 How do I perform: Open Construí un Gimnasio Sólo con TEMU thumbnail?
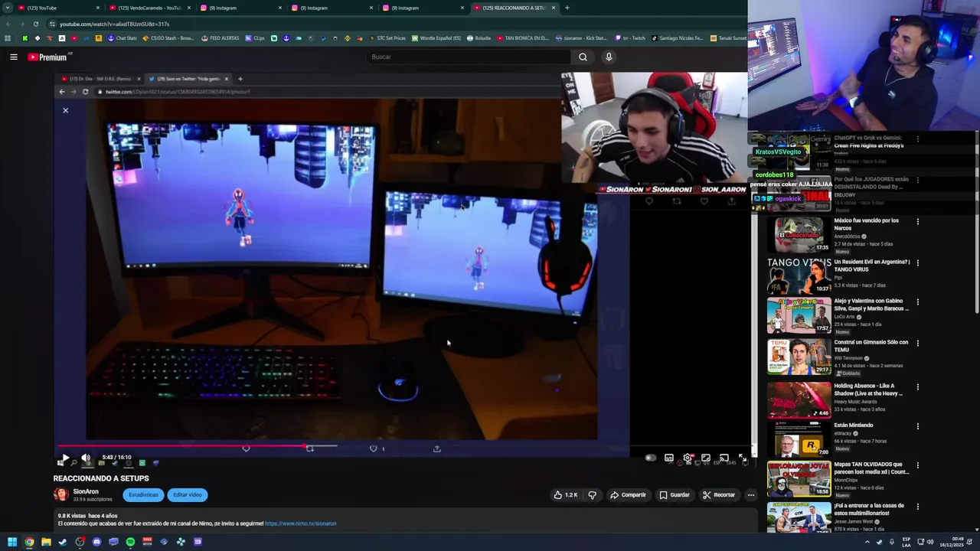tap(799, 357)
